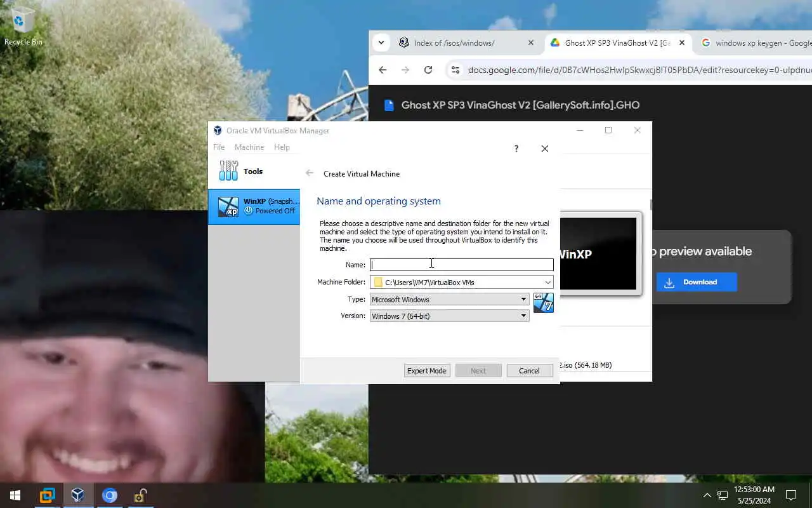This screenshot has width=812, height=508.
Task: Open the Windows Start menu
Action: [x=15, y=495]
